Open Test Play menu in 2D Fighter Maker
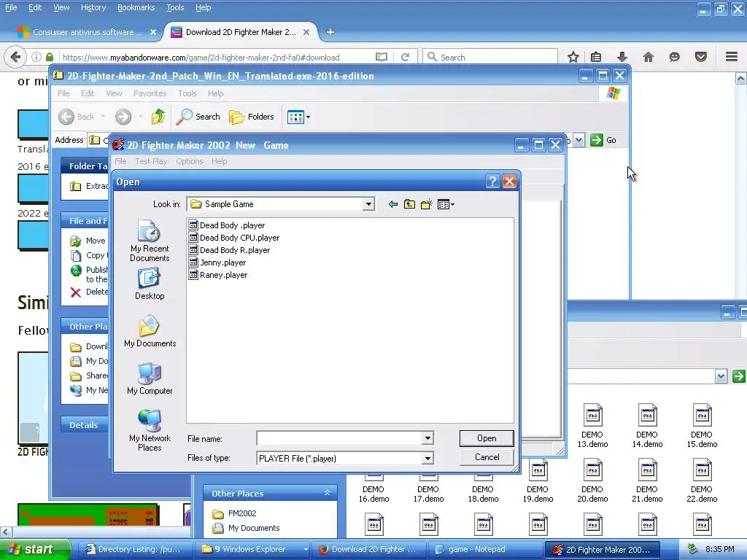Viewport: 747px width, 560px height. click(151, 161)
